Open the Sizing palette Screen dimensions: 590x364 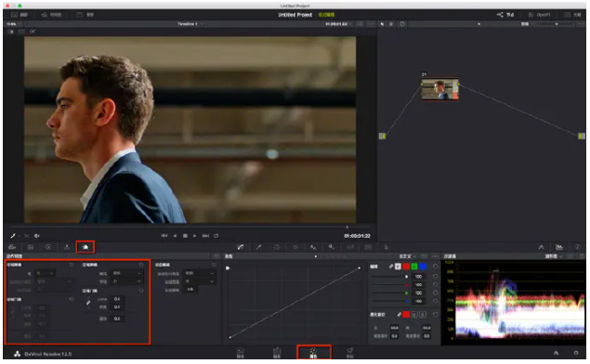[350, 247]
